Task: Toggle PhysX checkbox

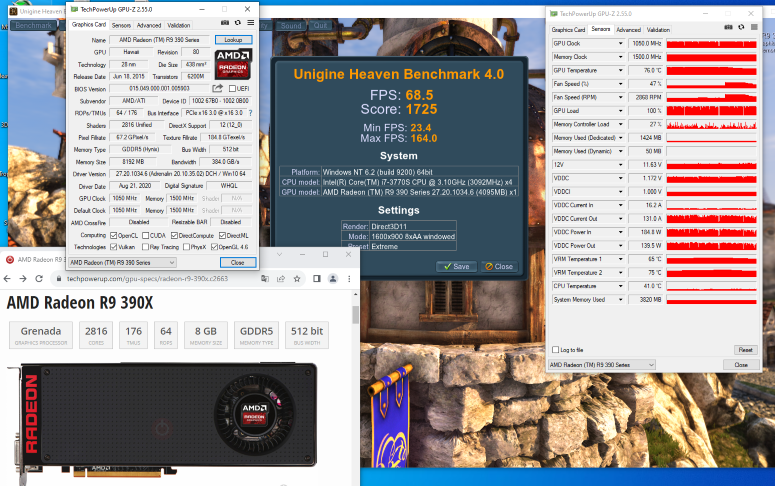Action: 186,247
